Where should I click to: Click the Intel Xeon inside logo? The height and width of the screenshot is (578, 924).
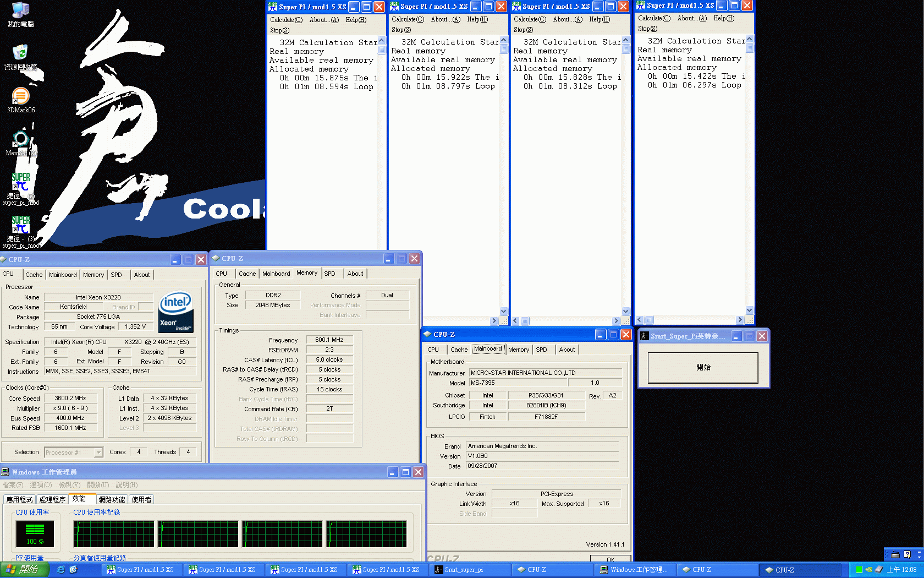click(175, 312)
